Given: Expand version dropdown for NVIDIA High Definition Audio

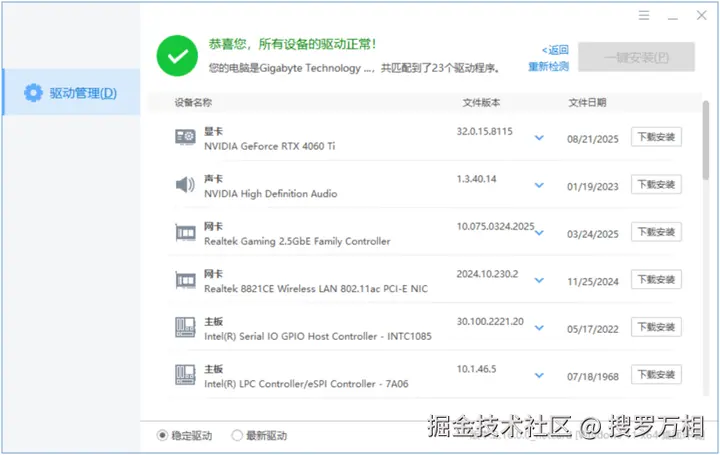Looking at the screenshot, I should point(539,185).
